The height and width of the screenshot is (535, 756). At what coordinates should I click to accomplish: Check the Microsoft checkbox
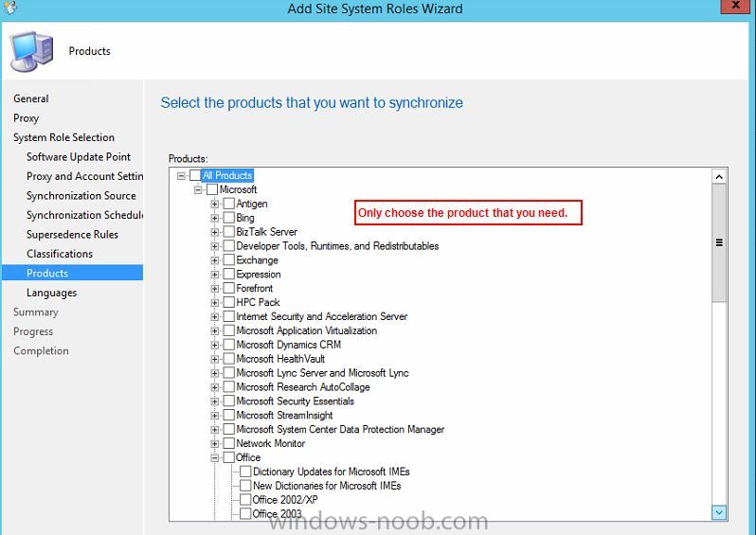point(212,189)
